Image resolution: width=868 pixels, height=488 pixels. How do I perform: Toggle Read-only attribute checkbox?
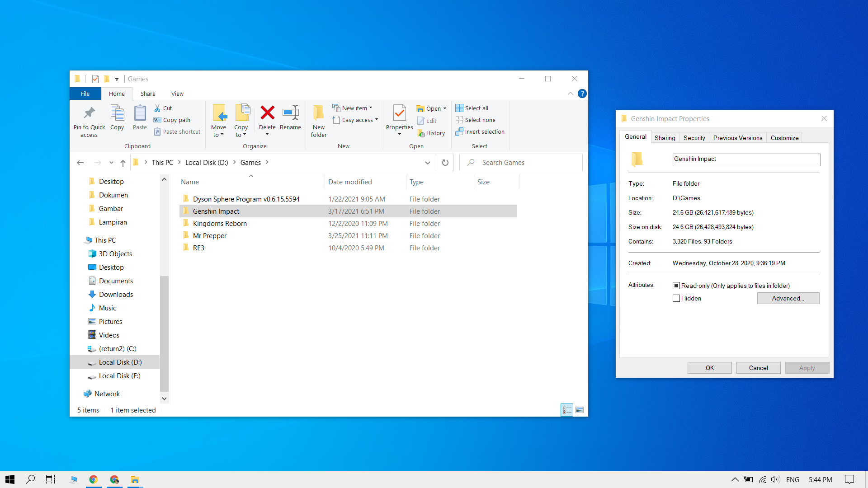point(676,286)
